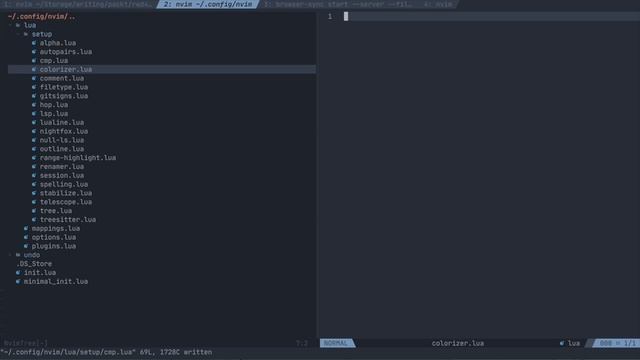The width and height of the screenshot is (640, 360).
Task: Click colorizer.lua filename in statusline
Action: (458, 343)
